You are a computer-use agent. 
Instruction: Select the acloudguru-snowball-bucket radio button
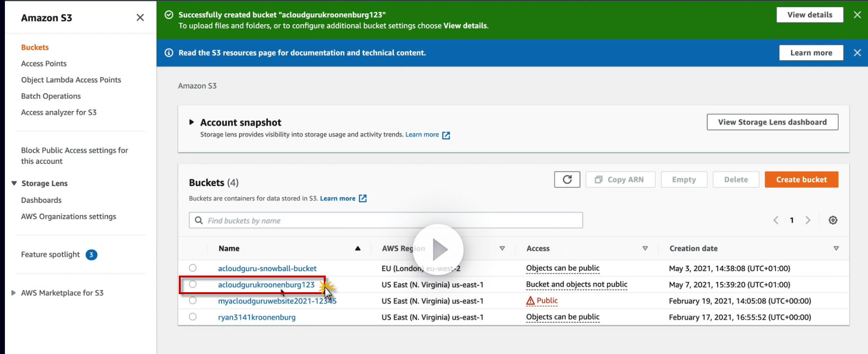193,268
